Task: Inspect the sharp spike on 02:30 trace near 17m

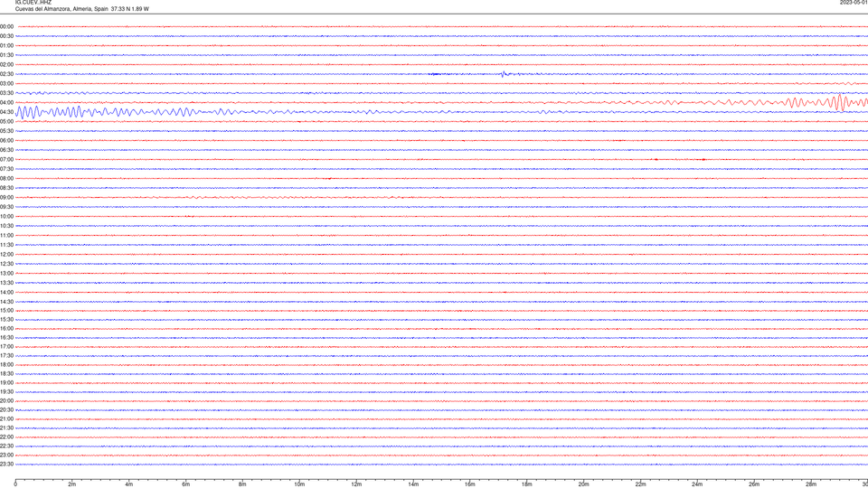Action: (x=504, y=73)
